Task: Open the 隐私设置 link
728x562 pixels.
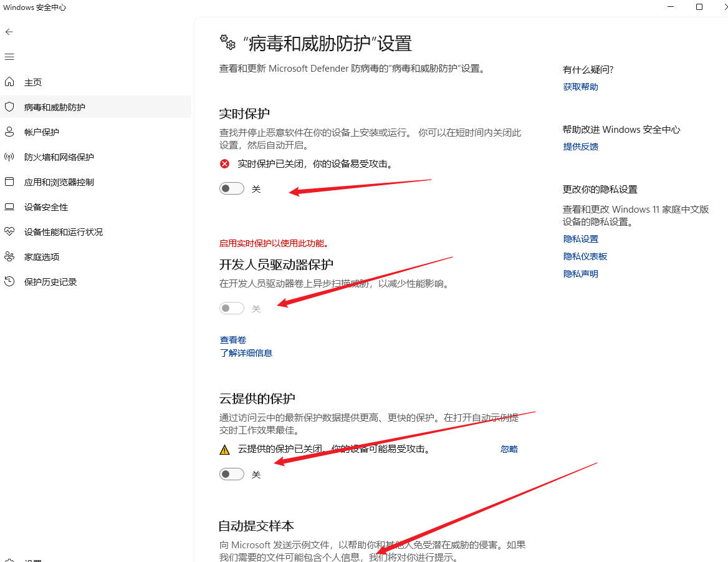Action: coord(580,239)
